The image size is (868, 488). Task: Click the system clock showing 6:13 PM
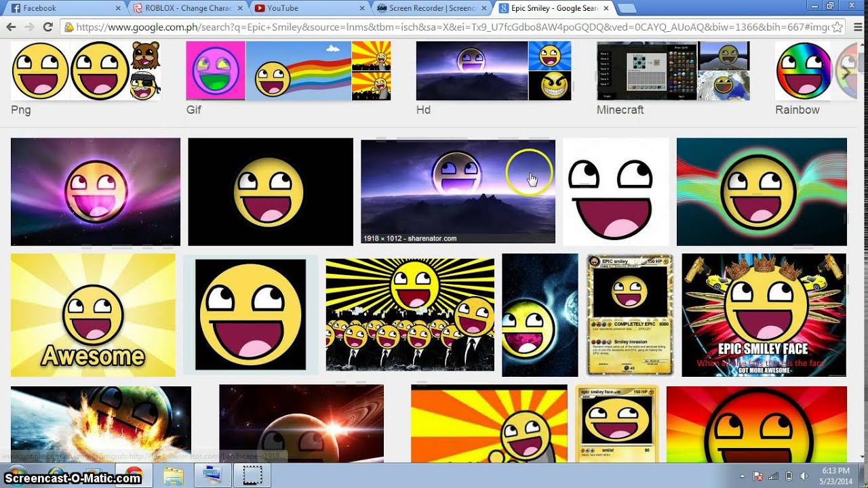tap(835, 476)
